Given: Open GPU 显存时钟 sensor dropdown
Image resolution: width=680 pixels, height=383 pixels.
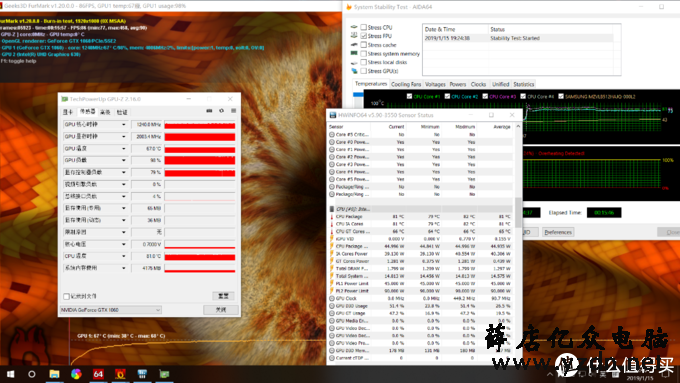Looking at the screenshot, I should 124,137.
